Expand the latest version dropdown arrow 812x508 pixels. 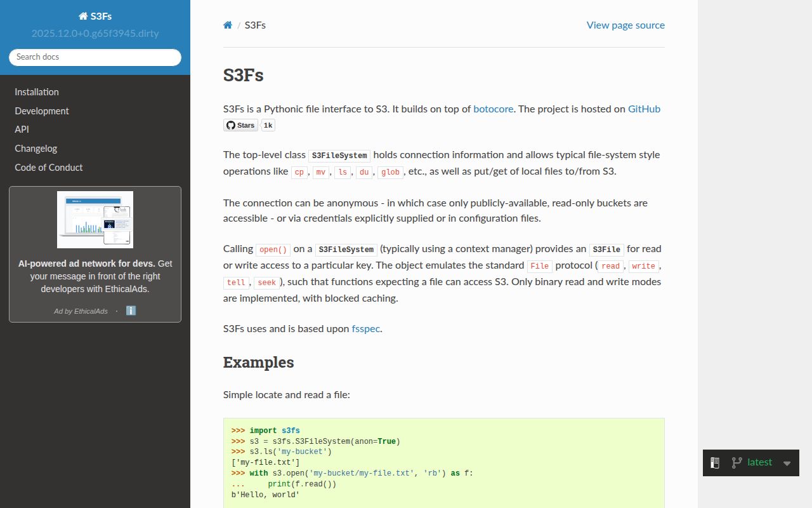[787, 464]
